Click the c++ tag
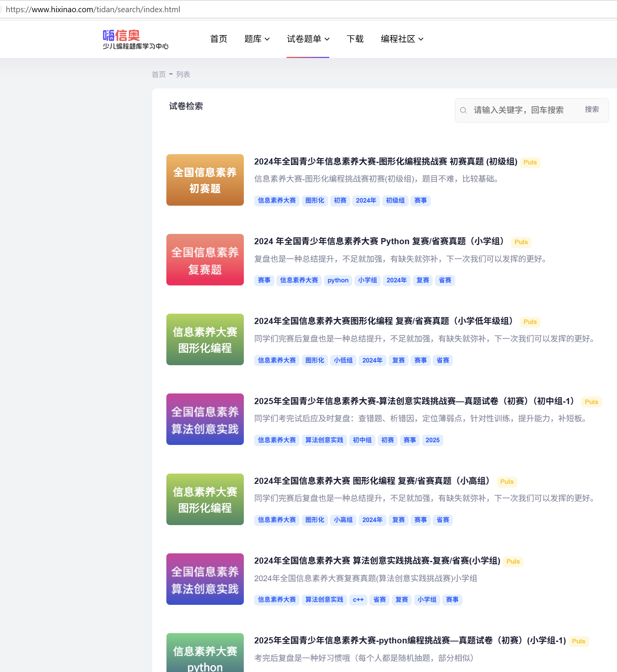This screenshot has height=672, width=617. 358,600
